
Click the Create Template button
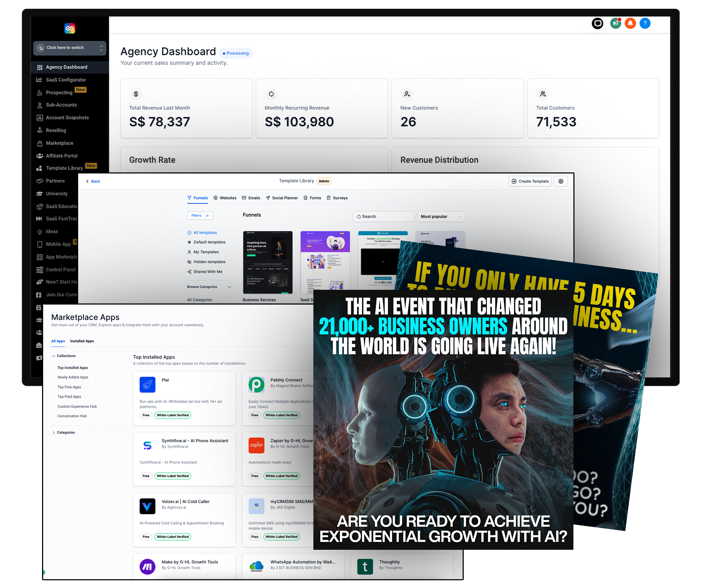530,181
